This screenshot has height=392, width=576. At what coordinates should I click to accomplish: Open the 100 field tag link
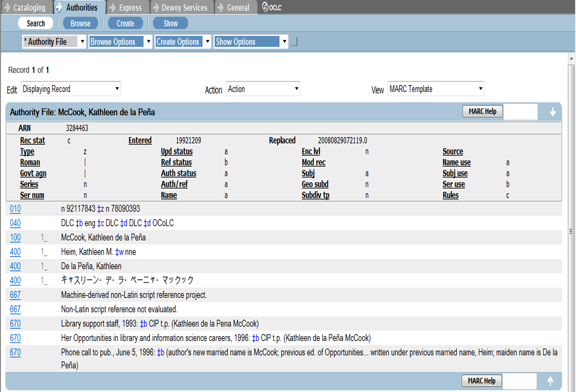click(15, 237)
